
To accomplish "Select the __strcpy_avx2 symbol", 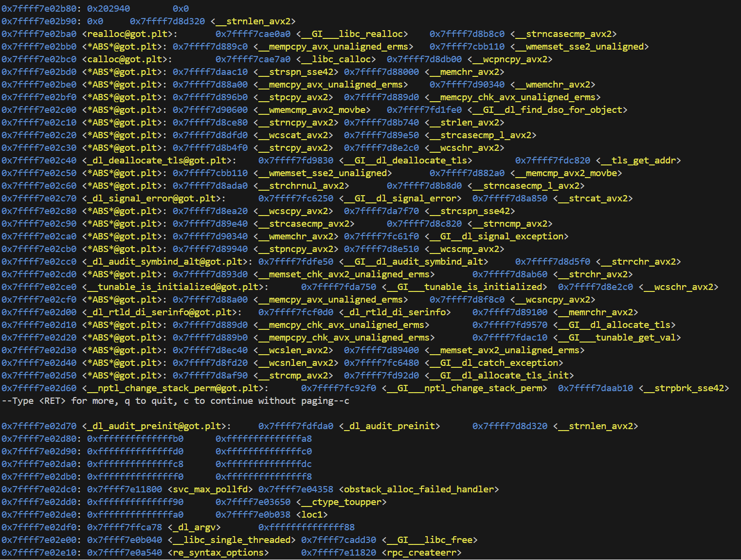I will (293, 148).
